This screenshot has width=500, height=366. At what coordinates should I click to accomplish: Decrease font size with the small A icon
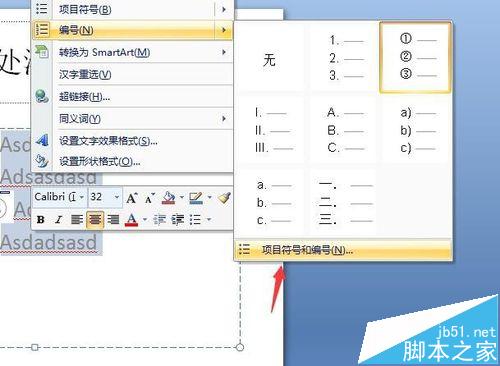click(150, 198)
